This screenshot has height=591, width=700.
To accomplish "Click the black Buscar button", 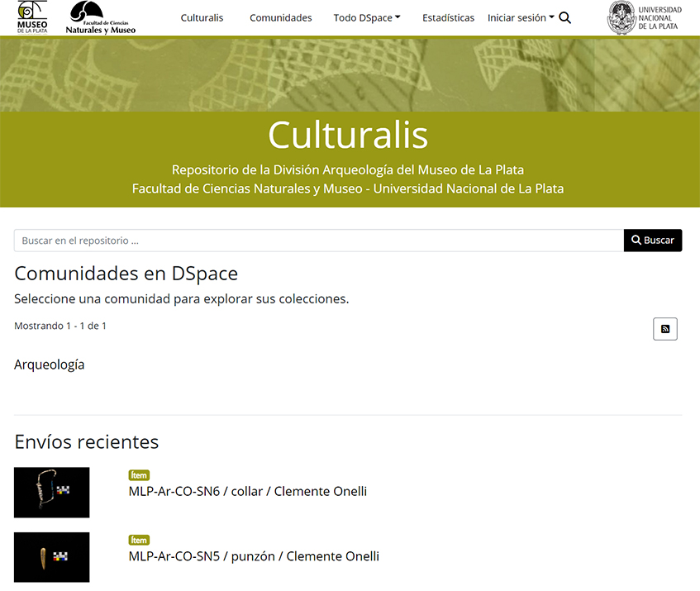I will pyautogui.click(x=653, y=241).
